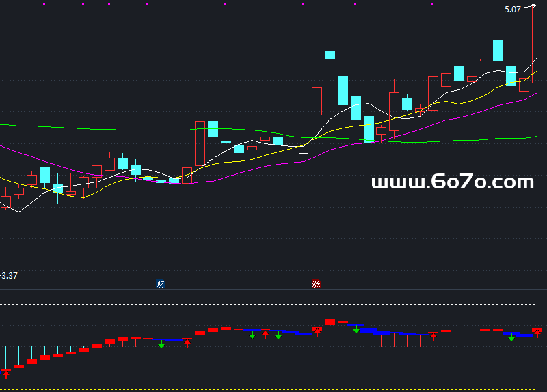The height and width of the screenshot is (392, 547).
Task: Click the tallest red indicator bar
Action: point(330,322)
